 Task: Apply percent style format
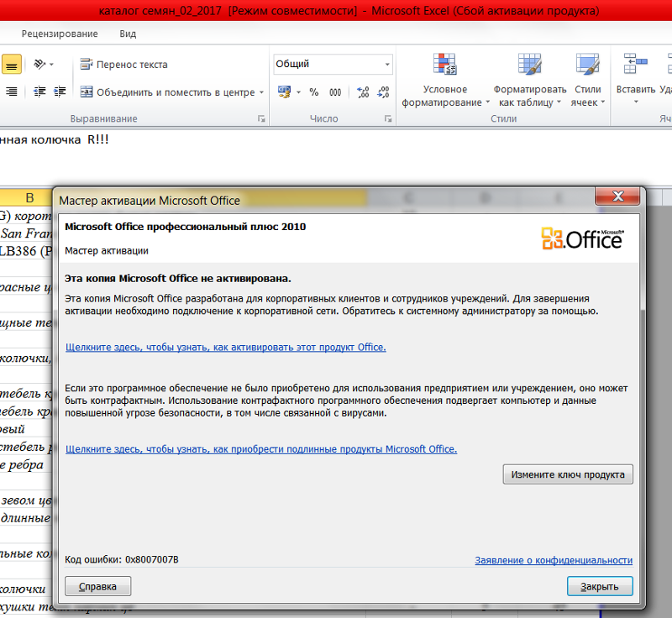coord(314,92)
